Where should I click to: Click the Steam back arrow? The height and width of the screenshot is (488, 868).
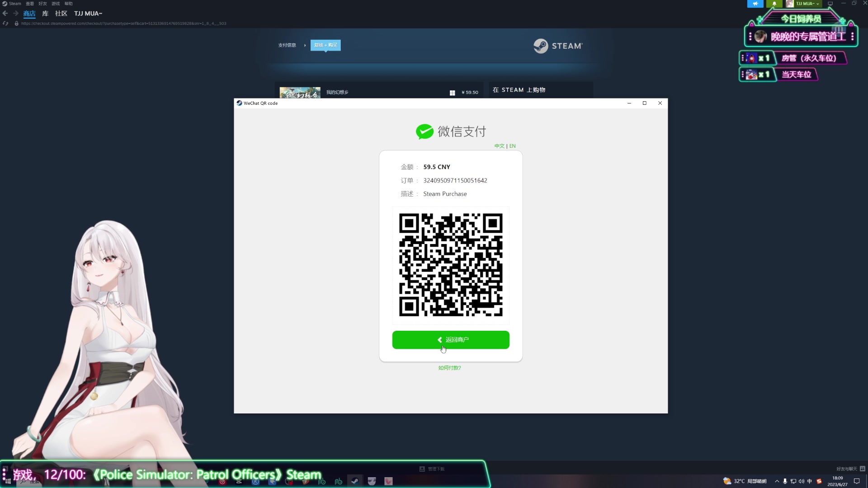[x=5, y=14]
